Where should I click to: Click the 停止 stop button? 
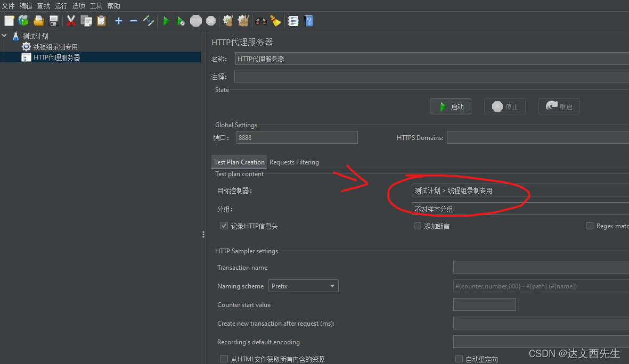point(505,106)
